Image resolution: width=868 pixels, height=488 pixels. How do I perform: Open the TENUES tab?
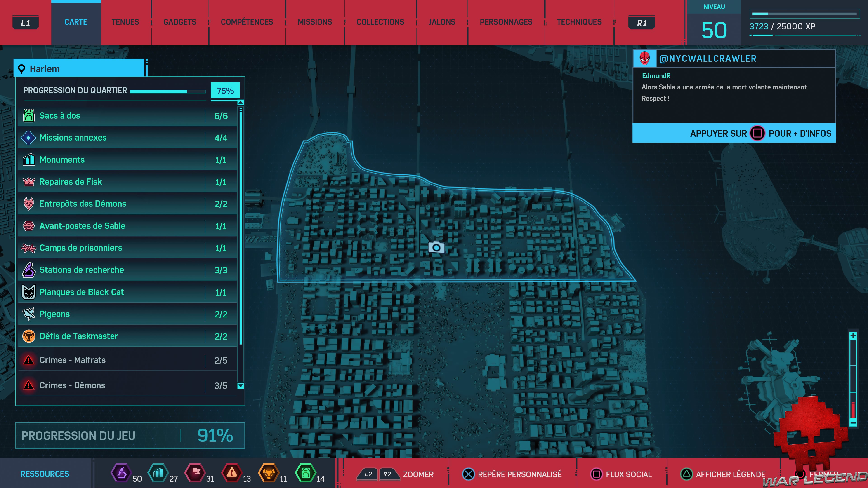[x=125, y=22]
